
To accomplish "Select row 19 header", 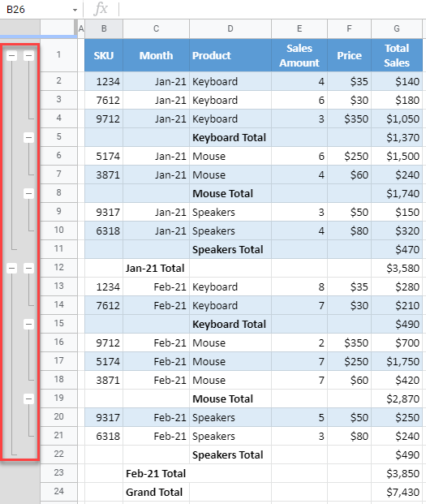I will click(x=58, y=398).
